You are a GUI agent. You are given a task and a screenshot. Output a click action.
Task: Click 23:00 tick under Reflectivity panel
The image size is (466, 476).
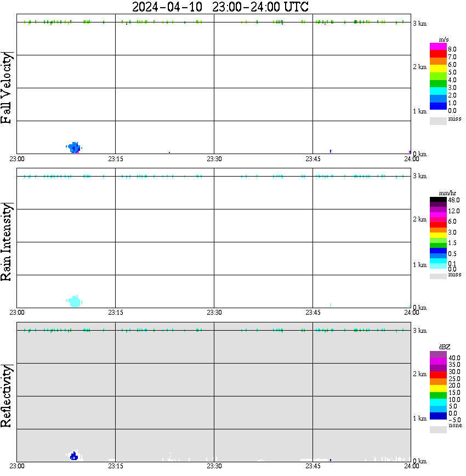click(x=17, y=466)
